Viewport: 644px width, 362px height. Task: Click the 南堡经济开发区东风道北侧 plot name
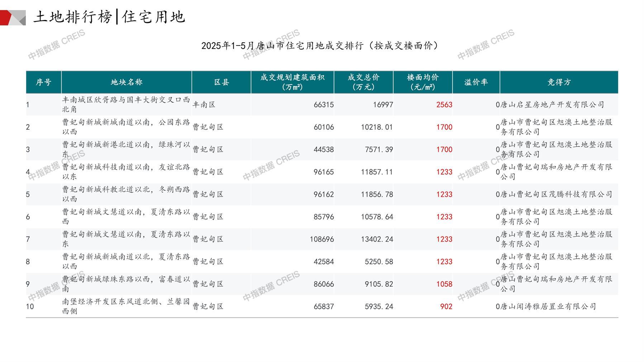[x=126, y=306]
